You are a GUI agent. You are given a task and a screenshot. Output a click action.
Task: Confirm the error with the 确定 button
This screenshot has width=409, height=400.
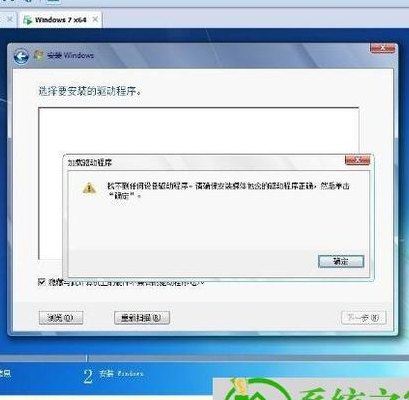pyautogui.click(x=341, y=262)
